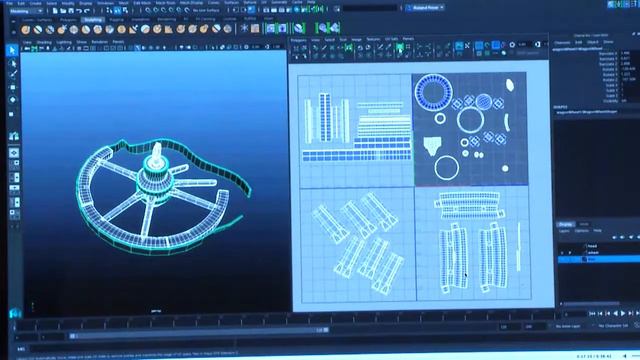640x360 pixels.
Task: Click the single-pane layout icon
Action: pos(14,153)
